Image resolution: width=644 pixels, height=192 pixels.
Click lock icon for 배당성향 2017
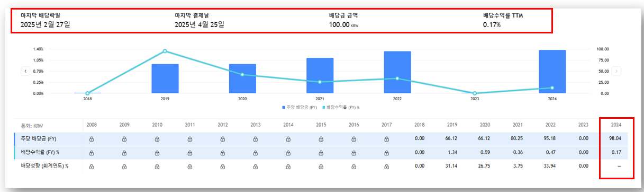[386, 166]
